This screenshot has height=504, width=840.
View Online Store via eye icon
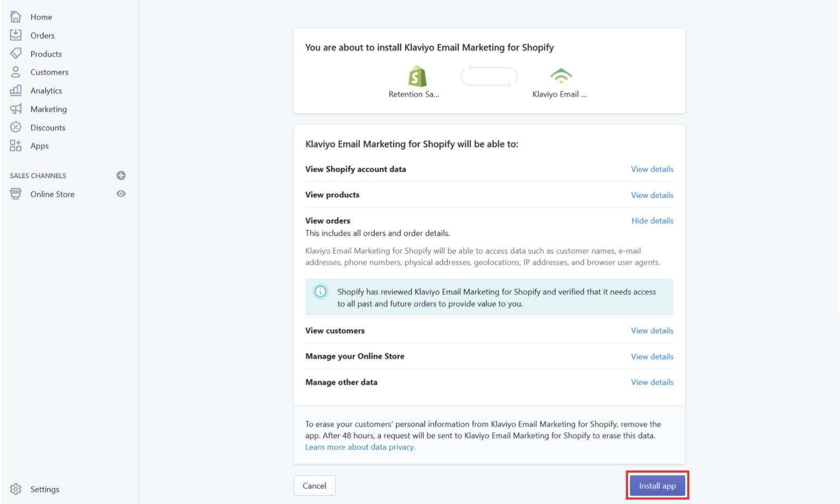point(121,194)
